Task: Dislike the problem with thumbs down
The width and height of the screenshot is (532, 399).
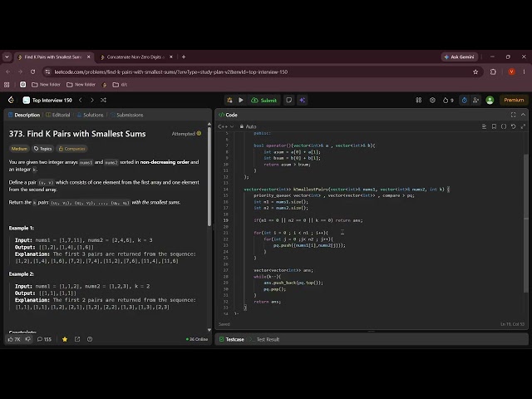Action: 28,339
